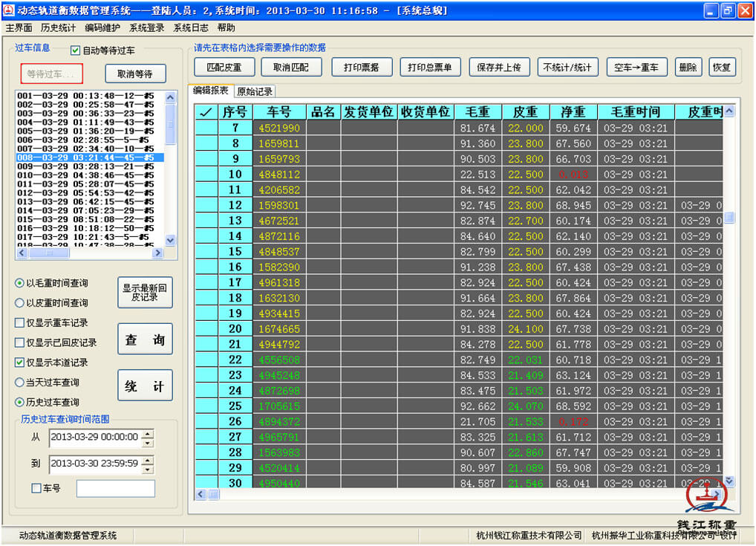Click the 净重 column header
This screenshot has height=546, width=756.
[573, 112]
